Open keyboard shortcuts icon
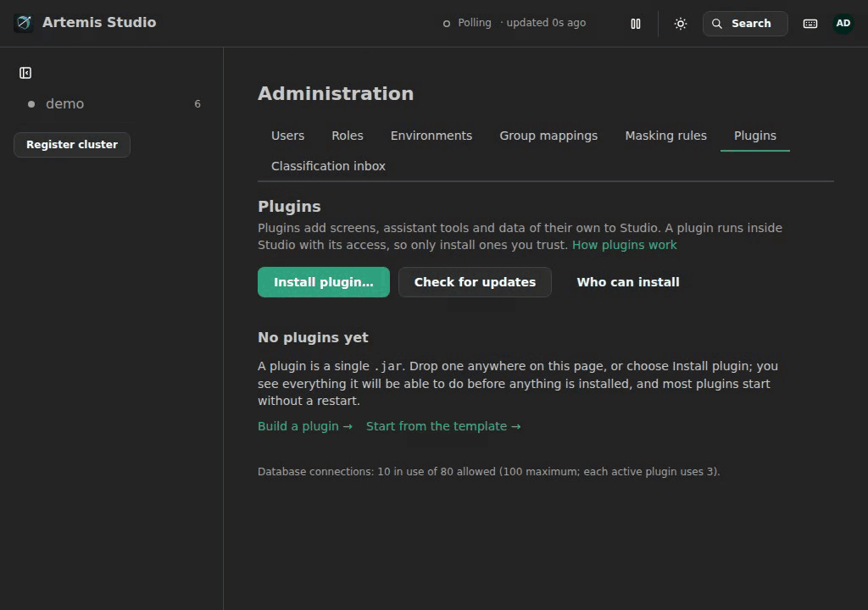The height and width of the screenshot is (610, 868). pyautogui.click(x=810, y=24)
